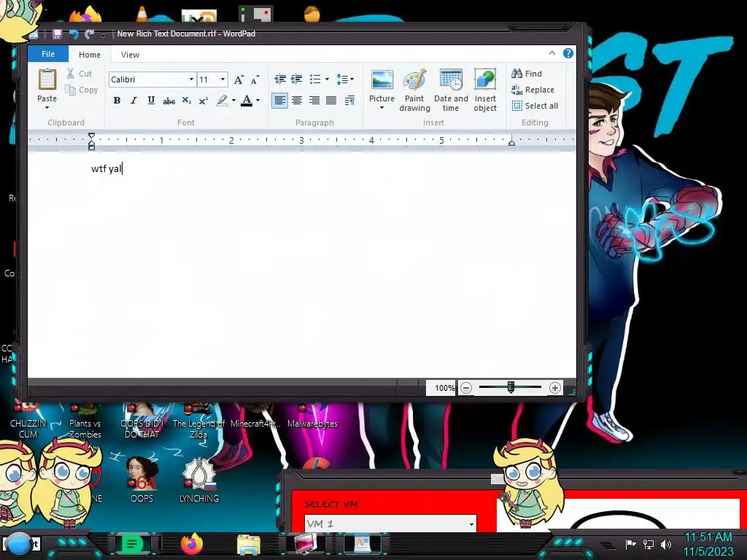Toggle bold formatting
Image resolution: width=747 pixels, height=560 pixels.
117,101
